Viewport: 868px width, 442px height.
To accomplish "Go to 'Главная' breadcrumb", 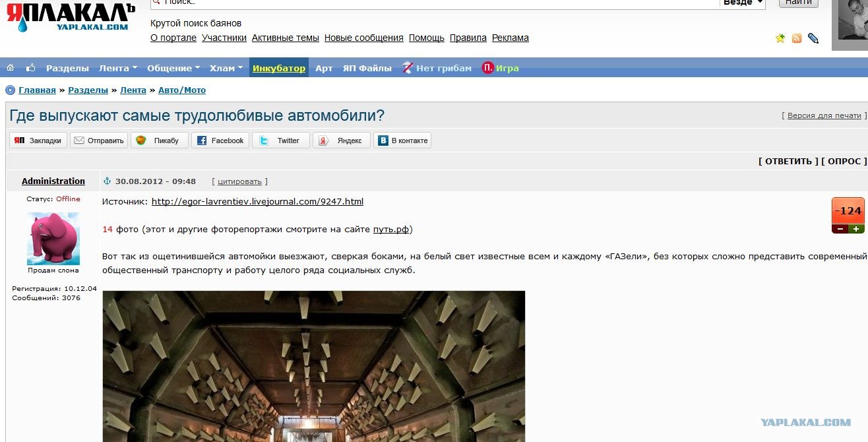I will click(x=37, y=90).
